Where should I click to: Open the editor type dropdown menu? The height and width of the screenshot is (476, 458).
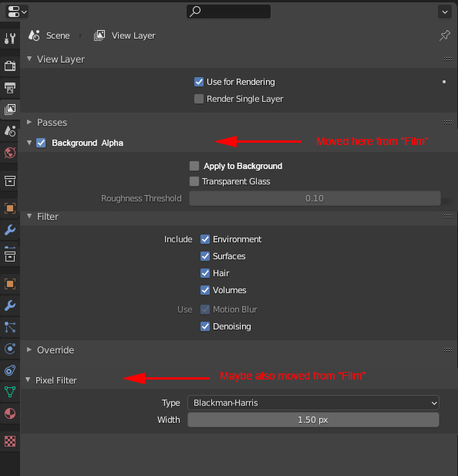click(x=17, y=12)
